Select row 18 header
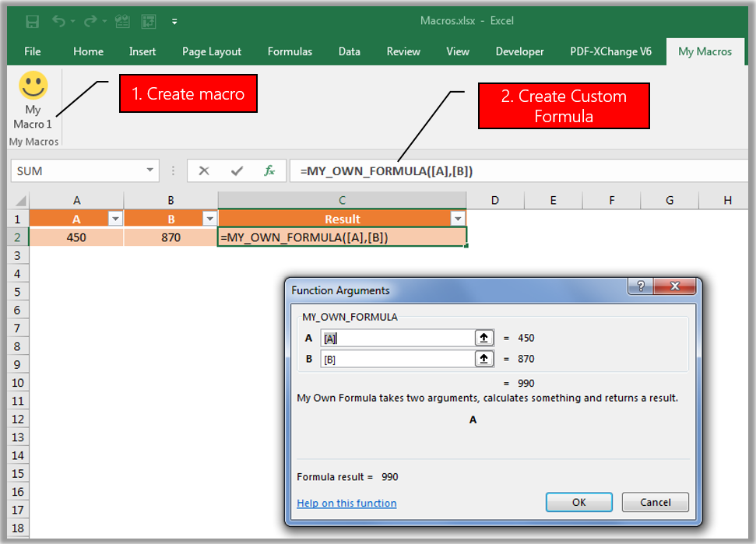 [x=17, y=528]
